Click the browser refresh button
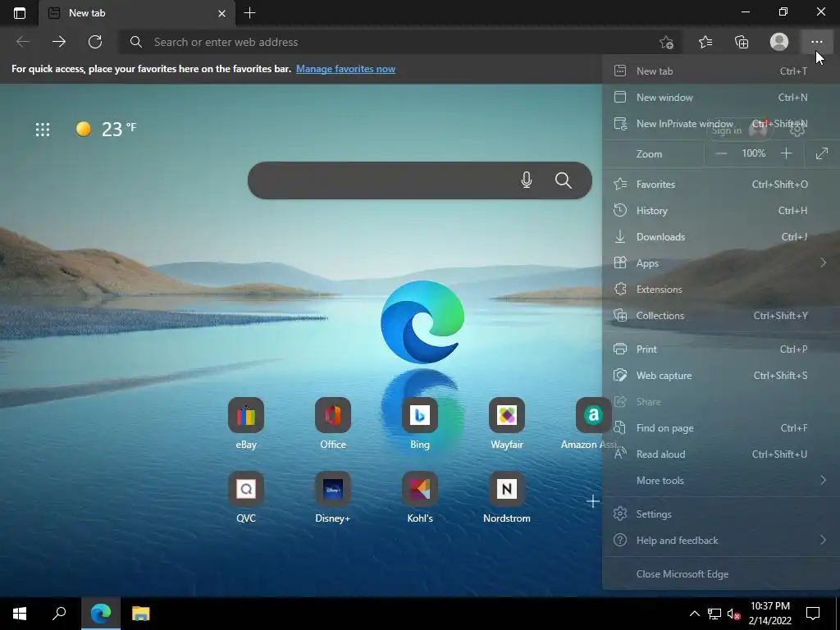The width and height of the screenshot is (840, 630). [x=95, y=42]
